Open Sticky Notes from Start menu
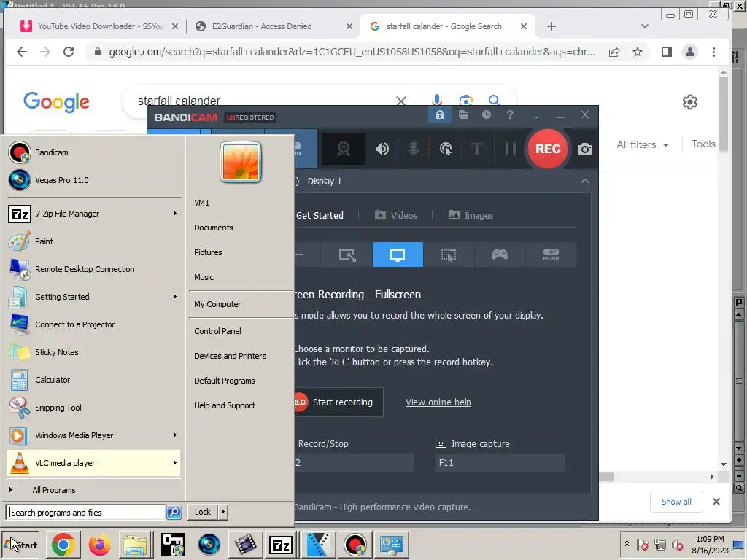747x560 pixels. pos(93,352)
